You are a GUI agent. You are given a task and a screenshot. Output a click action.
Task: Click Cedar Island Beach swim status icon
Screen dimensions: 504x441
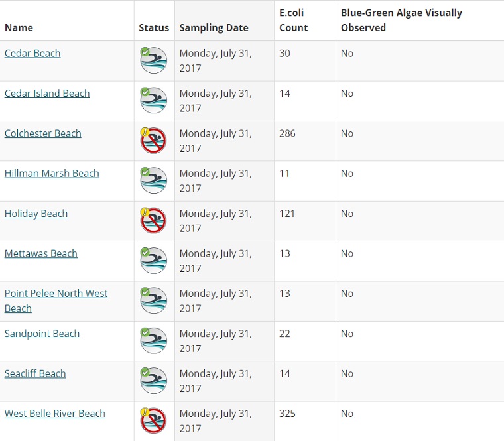click(154, 100)
